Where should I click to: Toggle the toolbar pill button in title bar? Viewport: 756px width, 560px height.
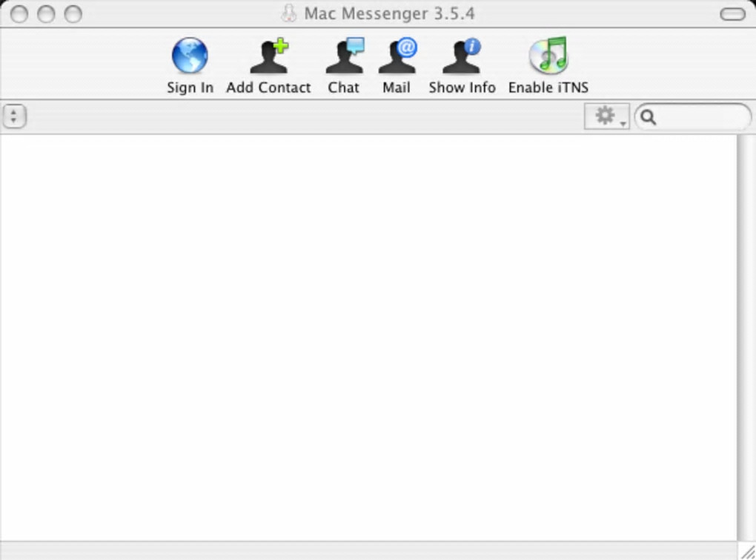(x=732, y=14)
